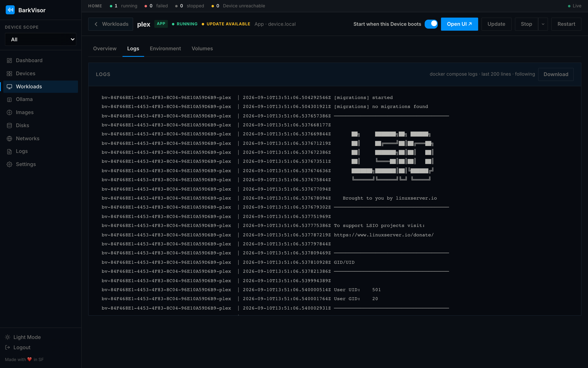
Task: Click the '0 failed' status counter
Action: (x=156, y=6)
